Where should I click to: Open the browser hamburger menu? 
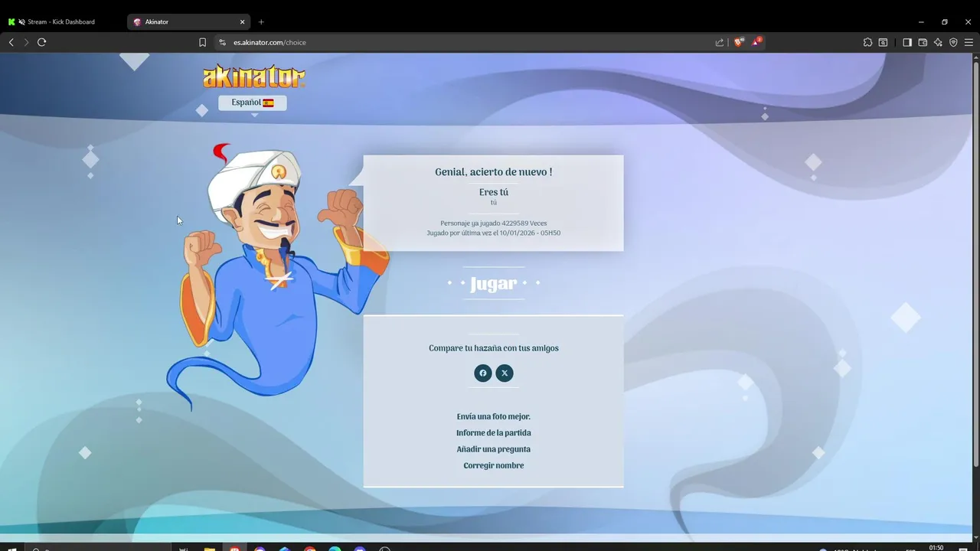click(x=969, y=42)
